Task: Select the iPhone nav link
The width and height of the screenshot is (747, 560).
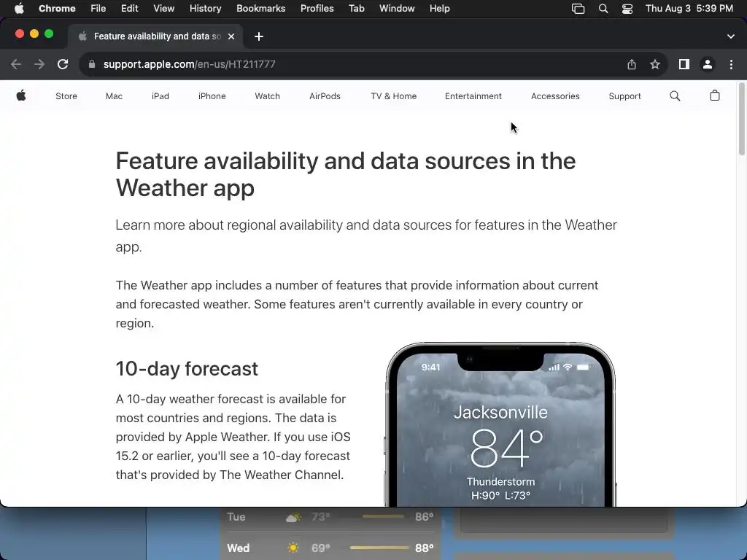Action: point(212,96)
